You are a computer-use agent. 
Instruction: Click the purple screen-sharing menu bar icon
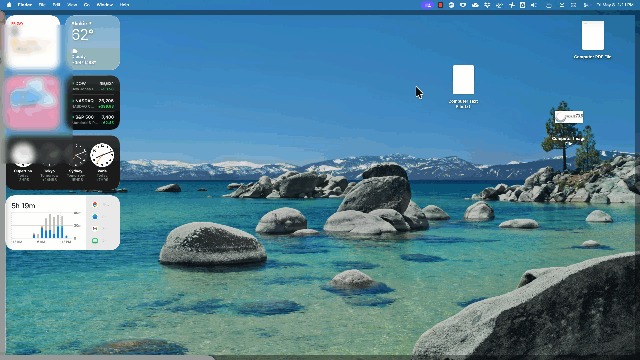tap(427, 5)
